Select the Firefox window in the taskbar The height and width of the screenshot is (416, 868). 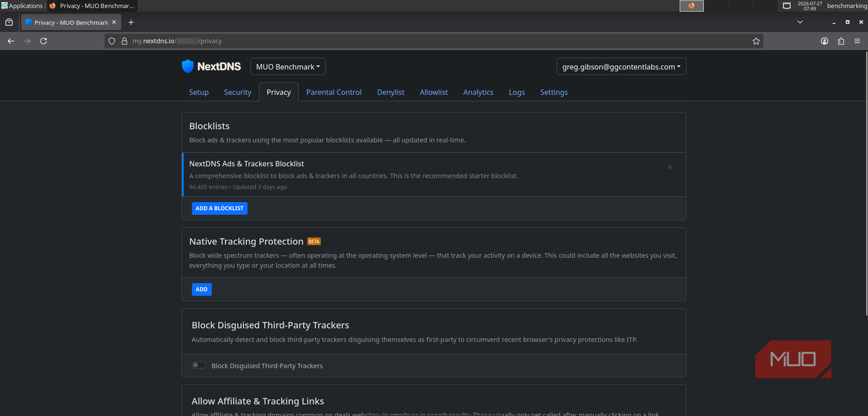tap(92, 6)
